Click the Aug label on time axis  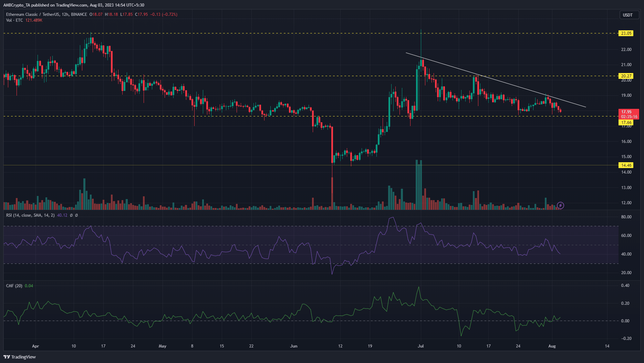coord(552,346)
